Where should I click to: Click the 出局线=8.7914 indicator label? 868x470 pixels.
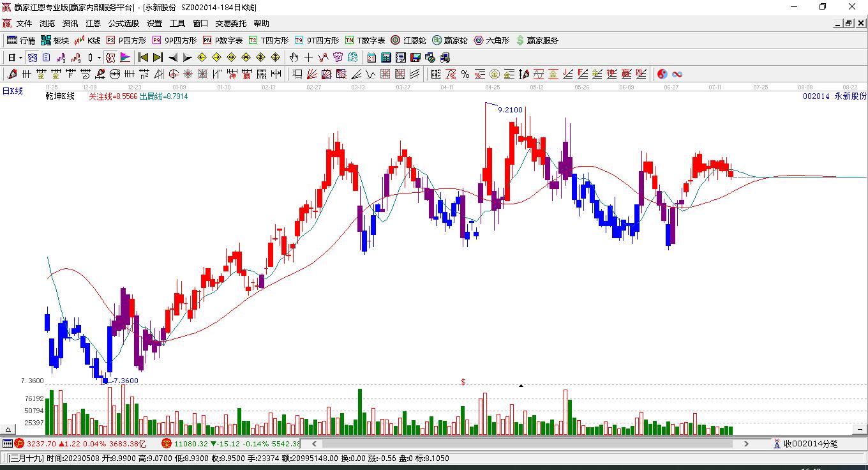pyautogui.click(x=163, y=96)
